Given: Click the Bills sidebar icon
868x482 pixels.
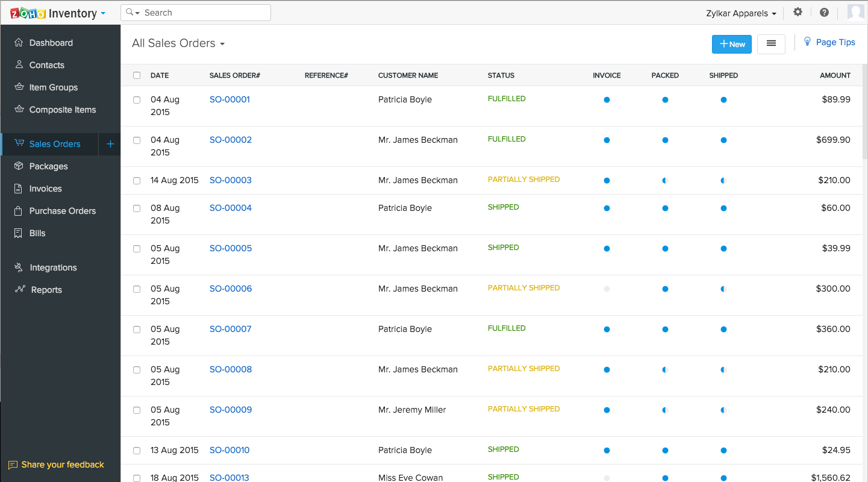Looking at the screenshot, I should (x=19, y=233).
